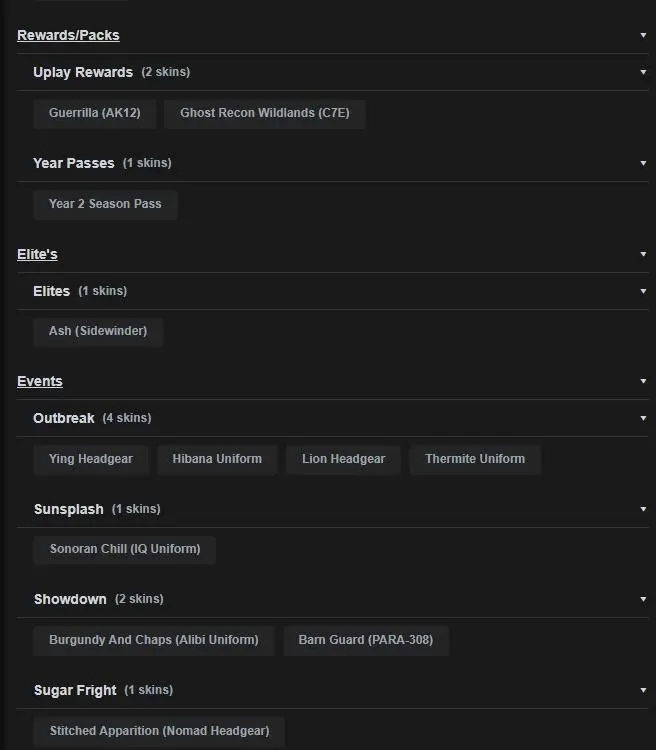Image resolution: width=656 pixels, height=750 pixels.
Task: Collapse the Year Passes arrow
Action: tap(643, 163)
